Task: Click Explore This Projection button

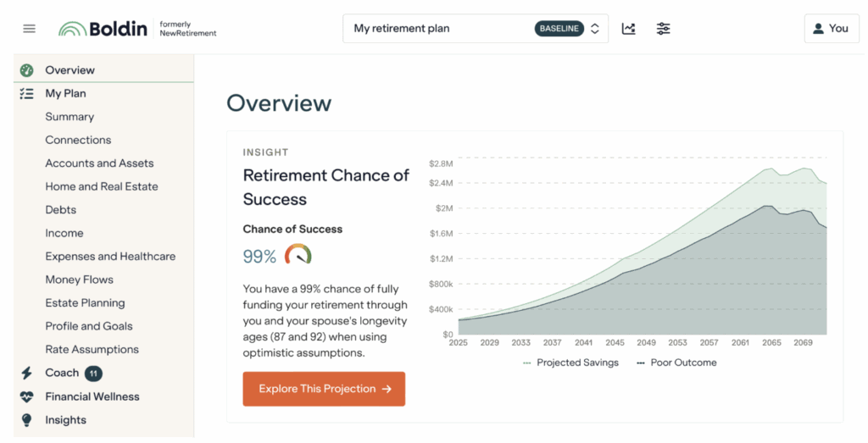Action: pyautogui.click(x=324, y=389)
